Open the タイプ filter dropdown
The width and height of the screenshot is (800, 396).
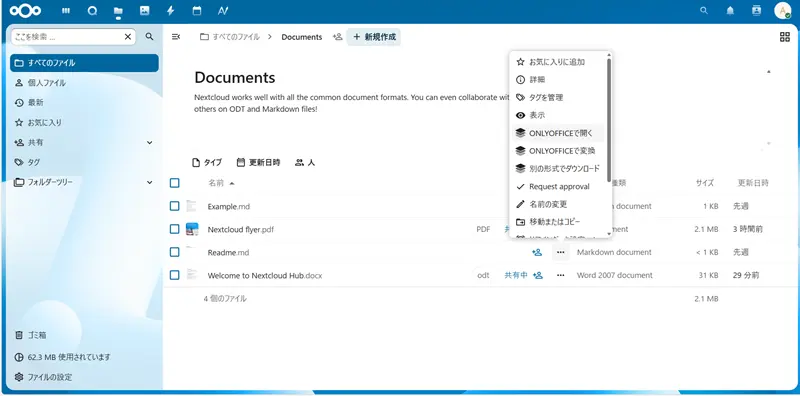tap(207, 162)
